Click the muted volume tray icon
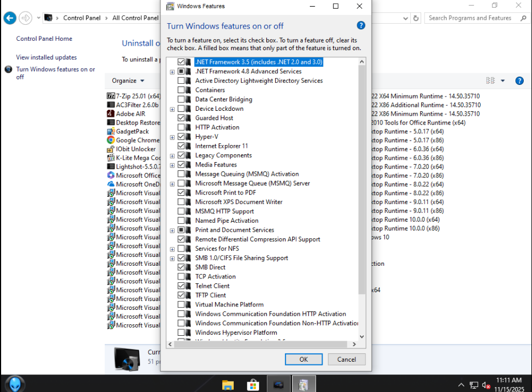 (x=486, y=385)
